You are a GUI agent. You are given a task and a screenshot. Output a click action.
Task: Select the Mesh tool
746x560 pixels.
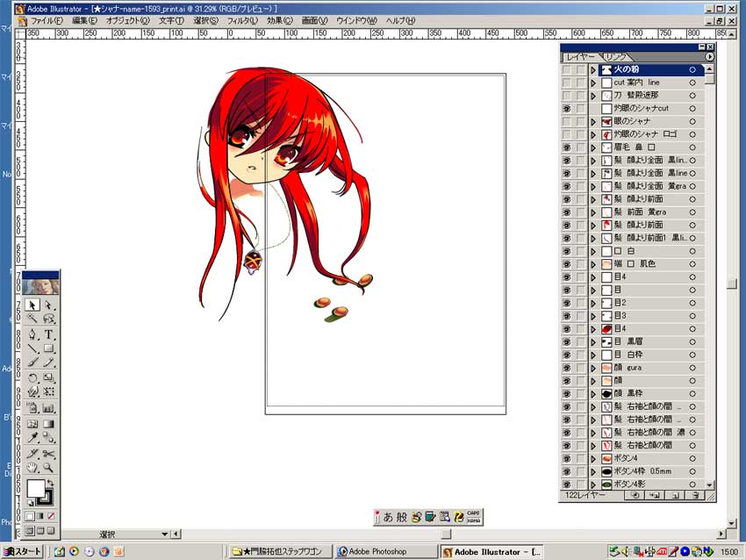click(32, 423)
